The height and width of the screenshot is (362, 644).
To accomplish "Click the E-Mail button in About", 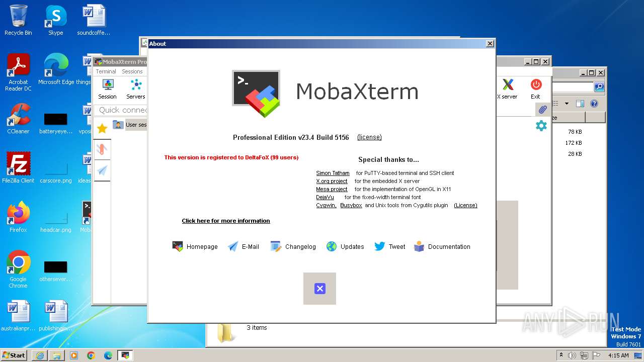I will [244, 246].
